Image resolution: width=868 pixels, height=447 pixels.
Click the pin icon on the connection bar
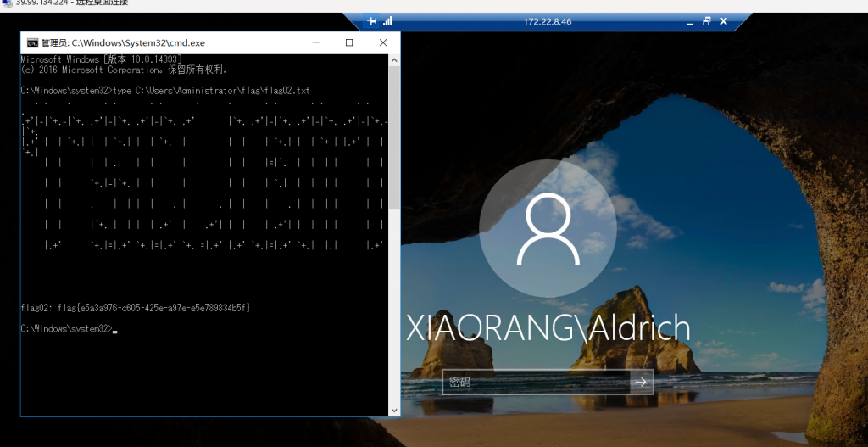click(371, 20)
